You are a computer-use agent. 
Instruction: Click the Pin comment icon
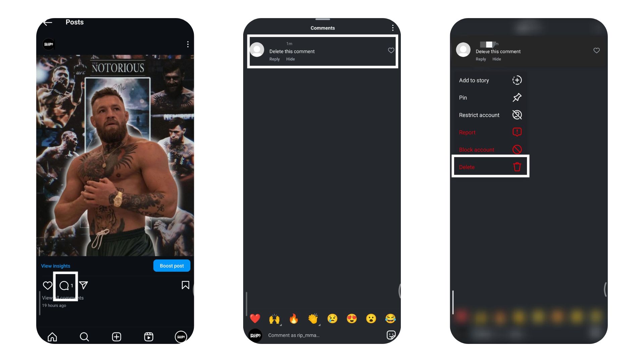516,97
